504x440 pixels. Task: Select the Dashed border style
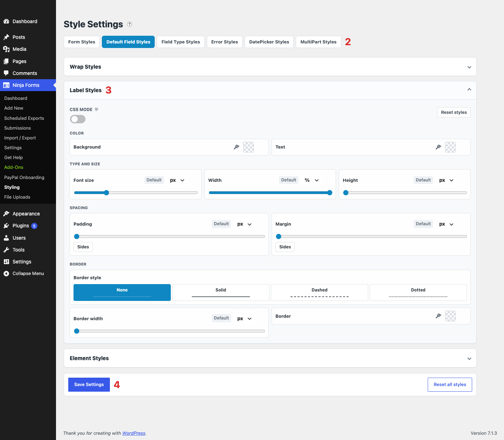[320, 293]
